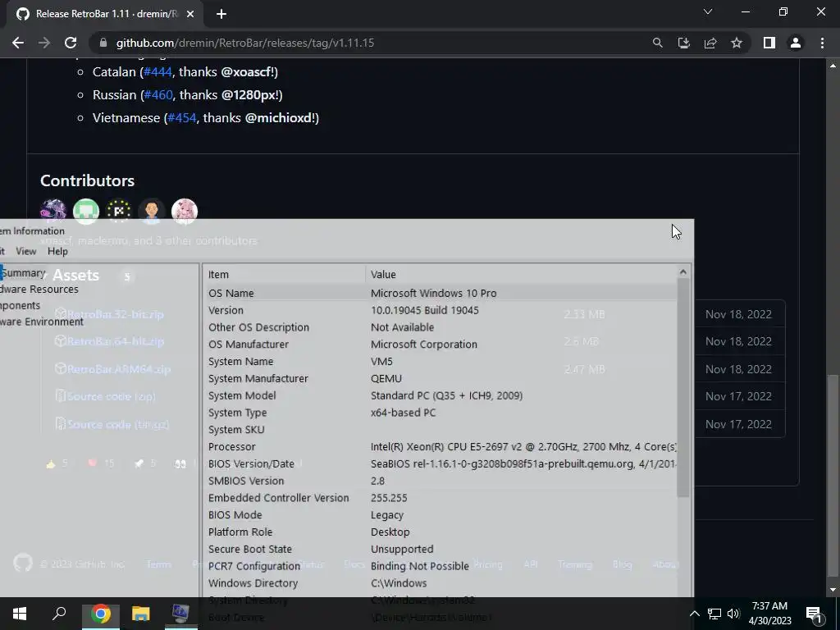Screen dimensions: 840x630
Task: Click the github.com address bar URL
Action: pos(245,43)
